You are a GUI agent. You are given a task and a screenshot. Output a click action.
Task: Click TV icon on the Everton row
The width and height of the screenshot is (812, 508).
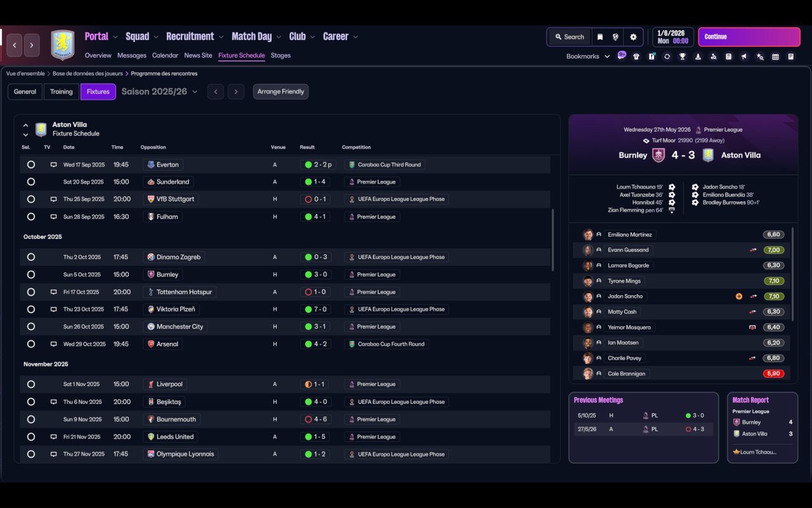(53, 164)
